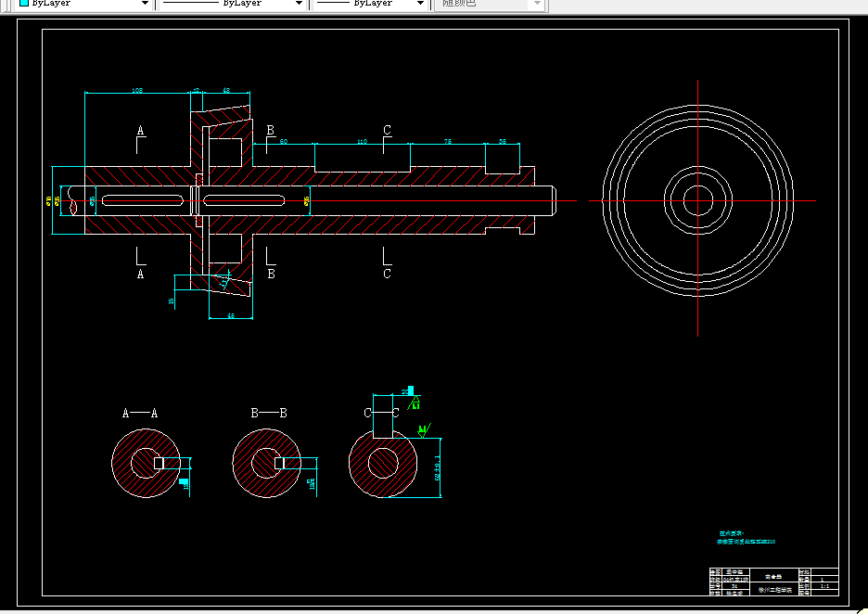
Task: Click the C cutting-plane letter above the shaft
Action: pos(387,130)
